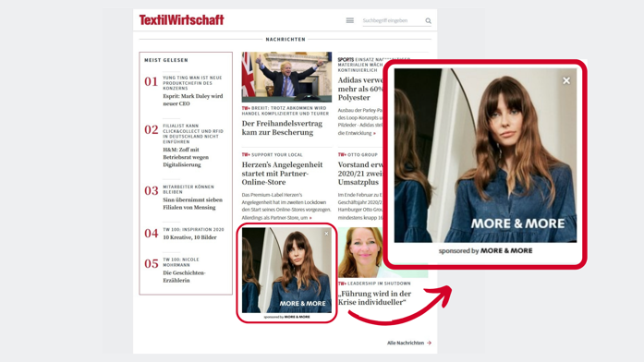
Task: Click the TextilWirtschaft logo
Action: click(181, 19)
